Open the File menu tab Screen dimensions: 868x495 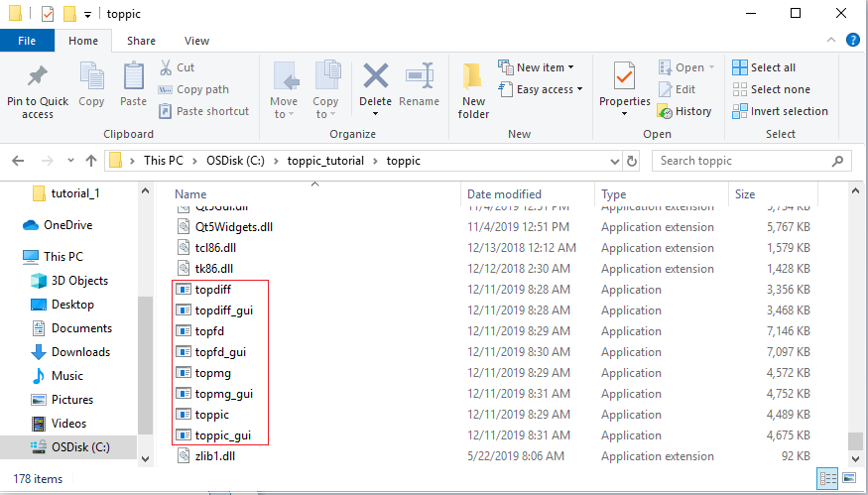27,41
